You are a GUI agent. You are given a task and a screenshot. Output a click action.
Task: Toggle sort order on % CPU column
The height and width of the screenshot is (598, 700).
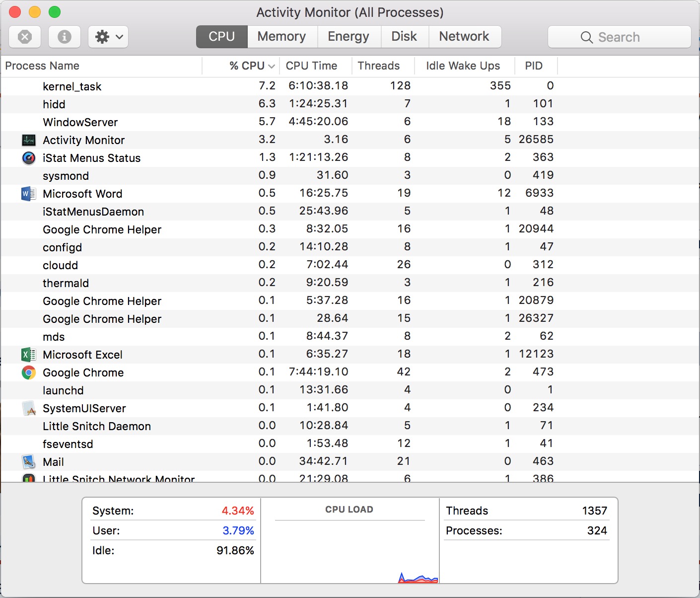click(x=241, y=66)
